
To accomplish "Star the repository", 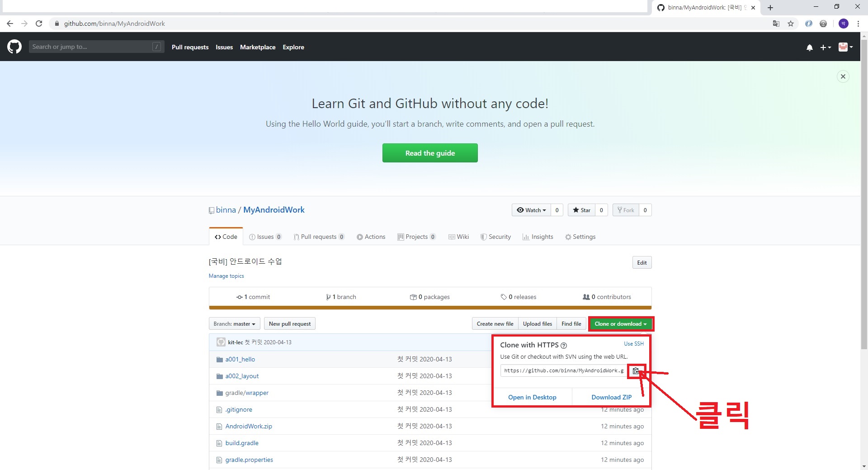I will (x=581, y=210).
